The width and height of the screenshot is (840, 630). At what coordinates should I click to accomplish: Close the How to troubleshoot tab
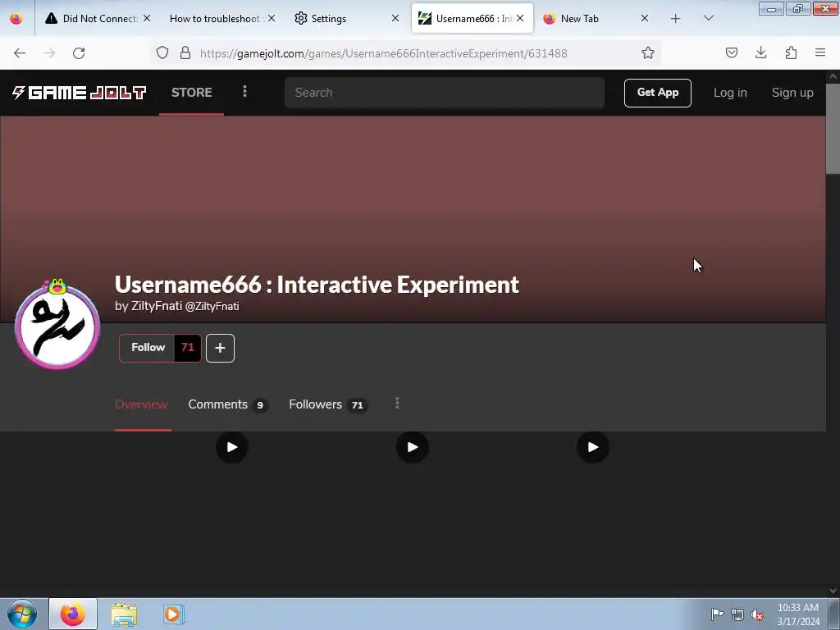tap(272, 18)
